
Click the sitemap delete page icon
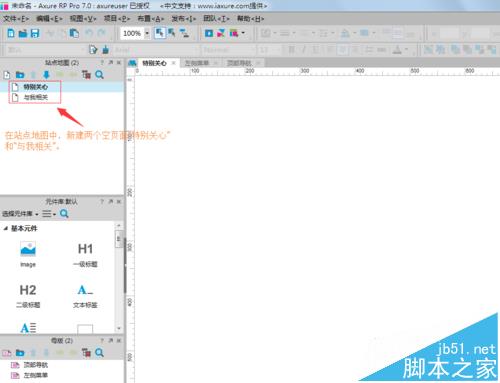tap(86, 75)
